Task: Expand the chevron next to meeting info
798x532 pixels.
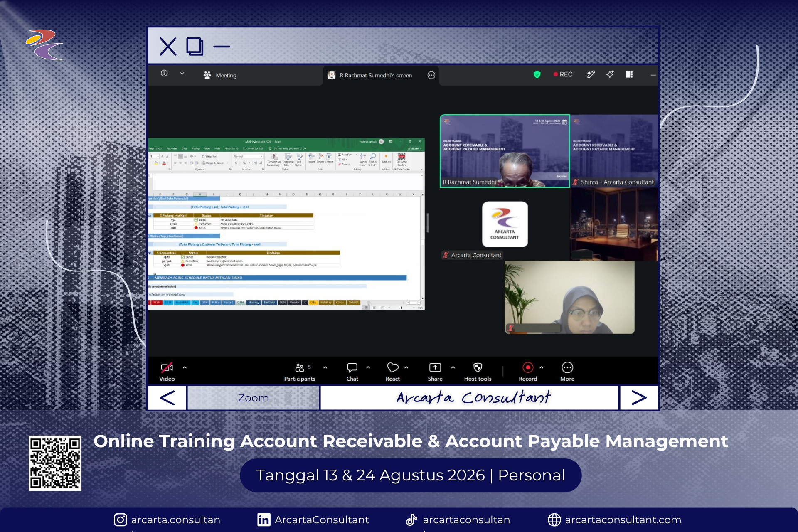Action: click(182, 74)
